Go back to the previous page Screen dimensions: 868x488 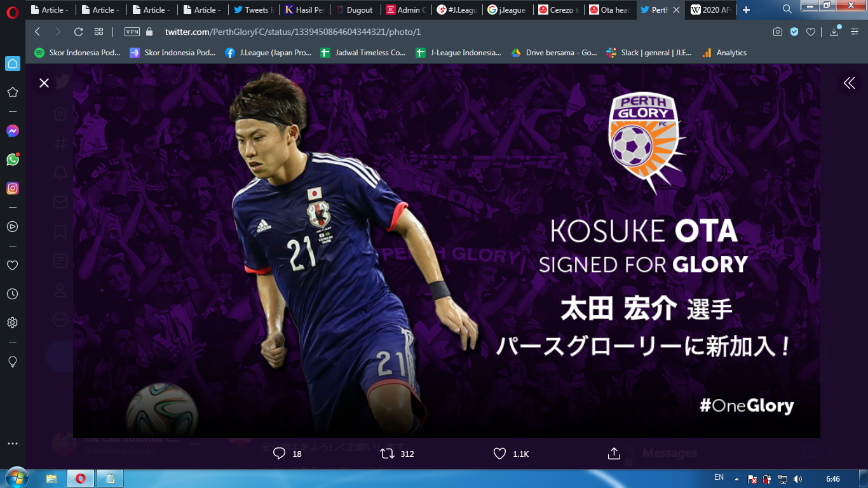click(37, 32)
